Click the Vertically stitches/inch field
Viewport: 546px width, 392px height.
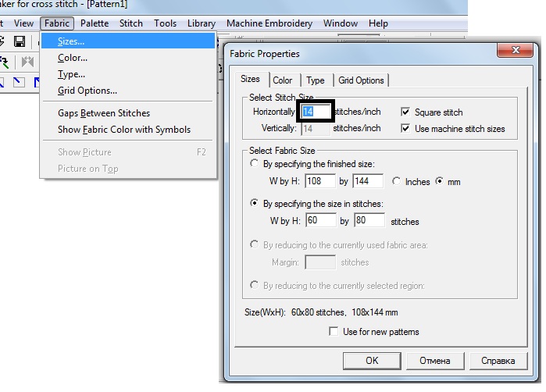tap(316, 129)
